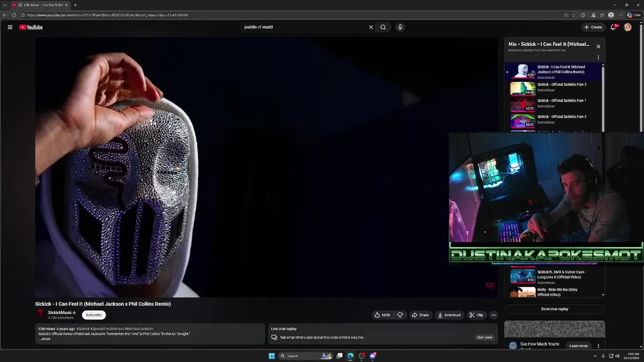
Task: Open Edge profile avatar
Action: pyautogui.click(x=611, y=15)
